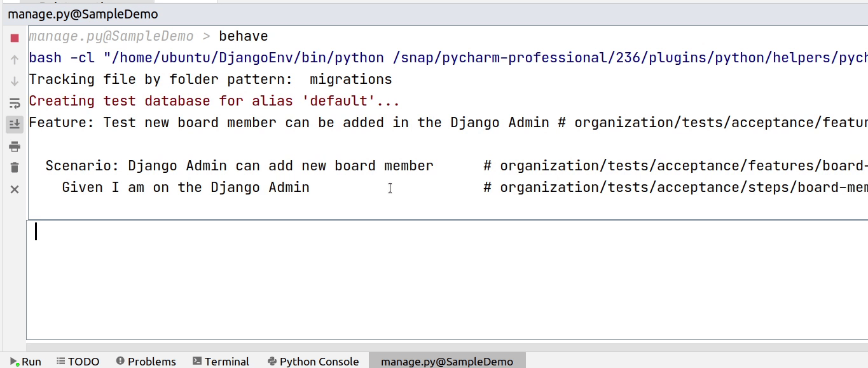868x368 pixels.
Task: Click the 'behave' command text
Action: click(244, 36)
